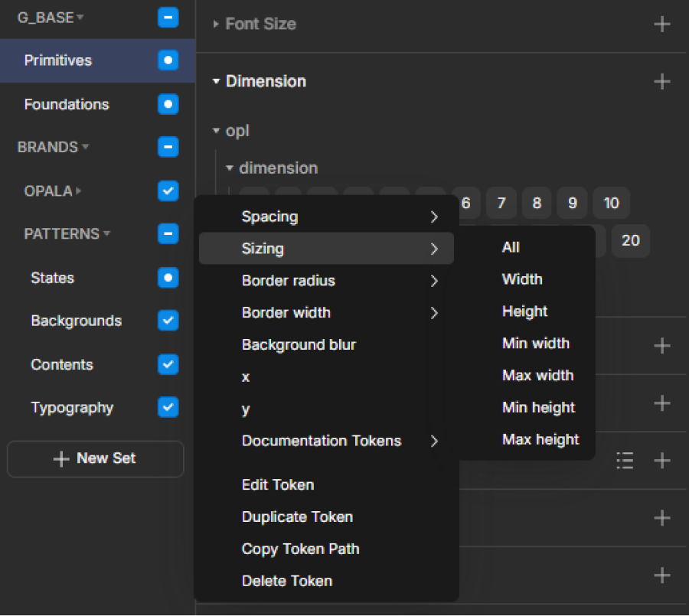Click the New Set button
Viewport: 689px width, 616px height.
pyautogui.click(x=95, y=459)
